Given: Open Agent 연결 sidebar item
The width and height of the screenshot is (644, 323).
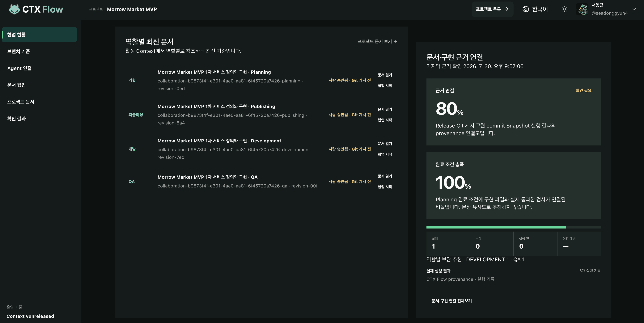Looking at the screenshot, I should click(39, 68).
